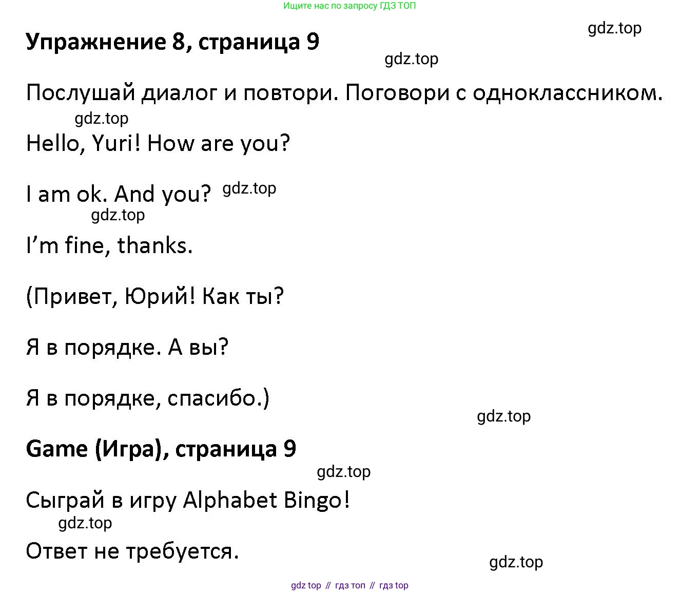The image size is (700, 593).
Task: Click the gdz.top watermark right of the exercise heading
Action: point(411,59)
